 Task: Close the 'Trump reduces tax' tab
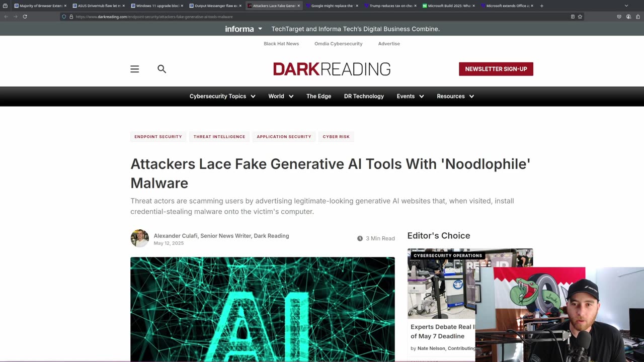pos(415,6)
